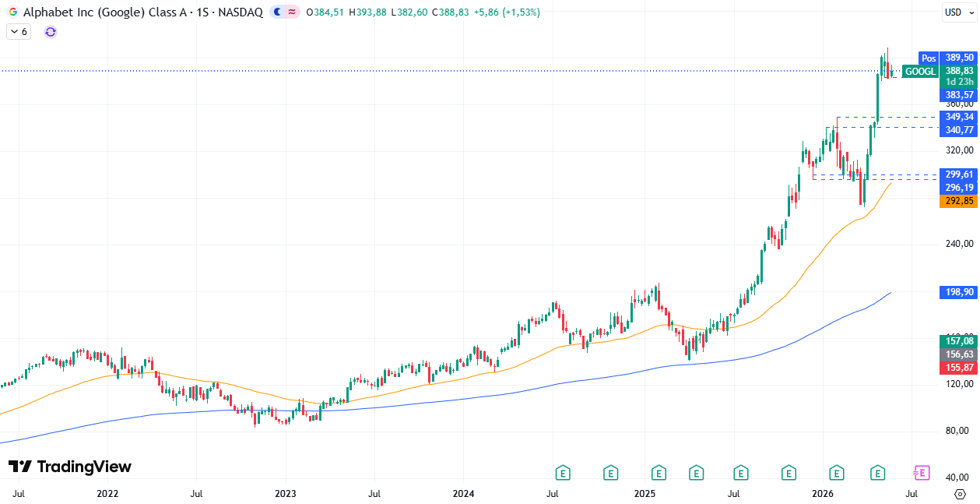This screenshot has width=980, height=504.
Task: Open the earnings marker nearest Jul 2024
Action: (x=563, y=472)
